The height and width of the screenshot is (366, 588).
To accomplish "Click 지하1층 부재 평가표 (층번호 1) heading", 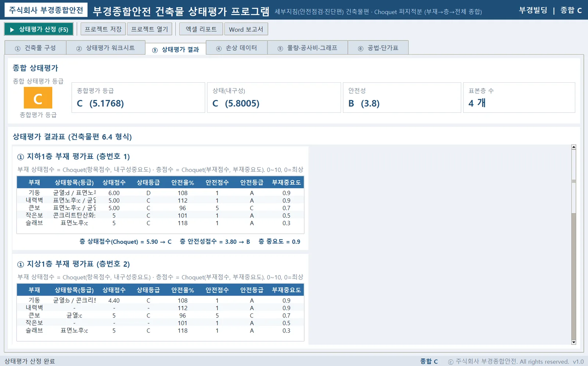I will [x=73, y=157].
